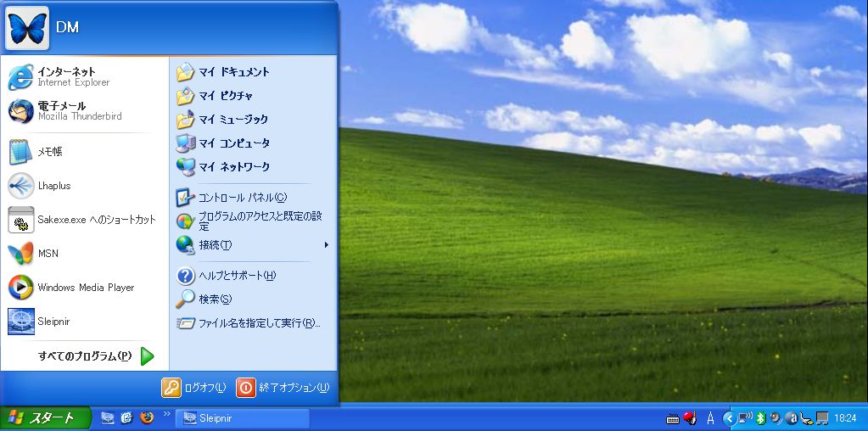Click the DM user butterfly picture
Viewport: 868px width, 431px height.
click(x=27, y=28)
